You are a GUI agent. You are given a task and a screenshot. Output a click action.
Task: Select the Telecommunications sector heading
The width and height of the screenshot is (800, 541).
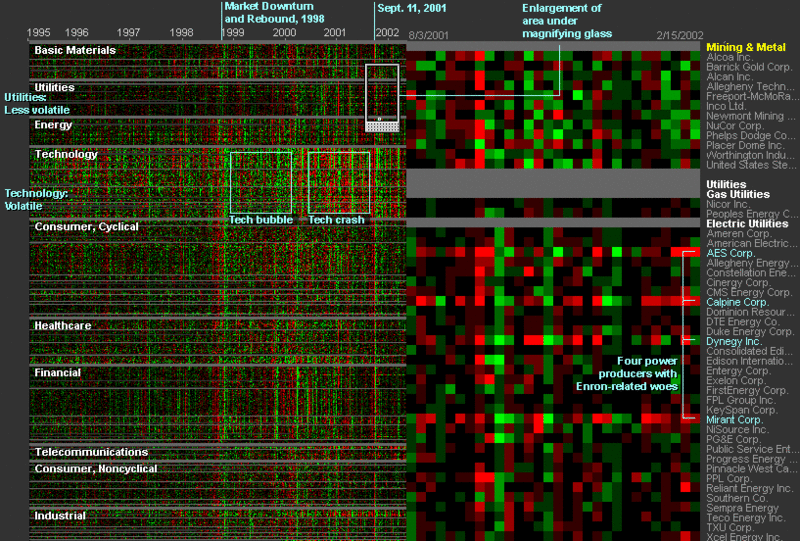[x=91, y=452]
